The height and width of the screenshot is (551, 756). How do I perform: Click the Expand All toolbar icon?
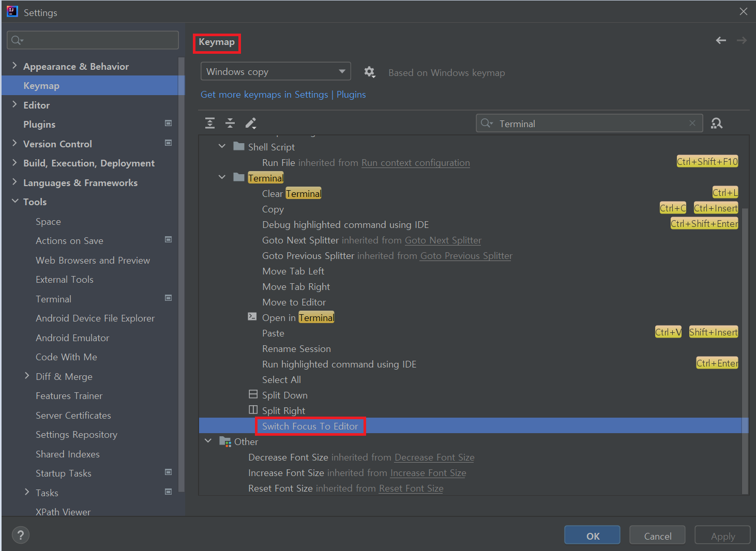[210, 123]
